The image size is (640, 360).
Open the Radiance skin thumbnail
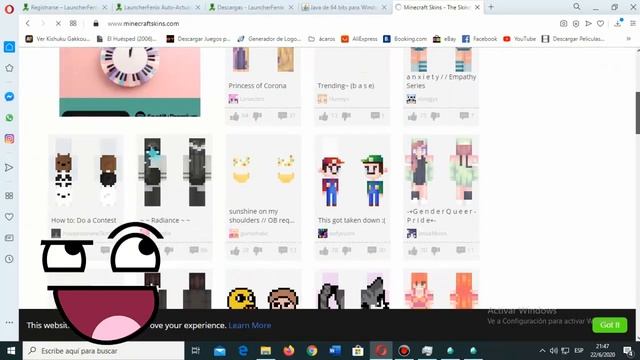coord(175,172)
